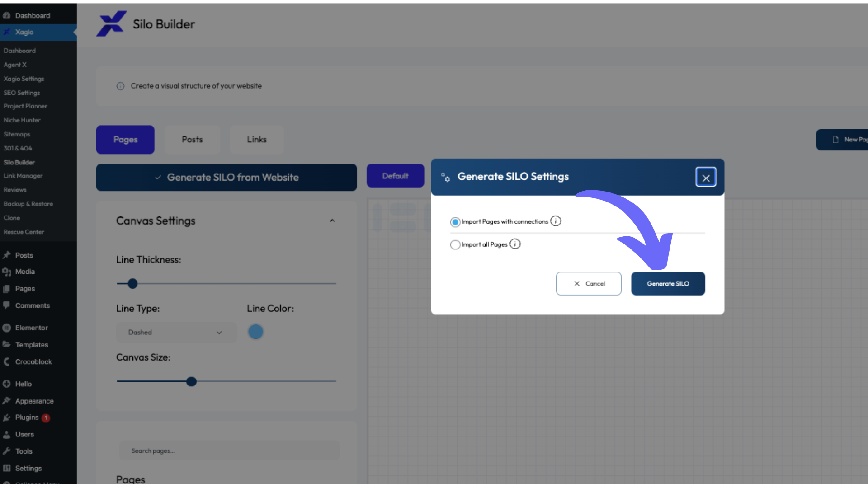Click the Users icon in sidebar
This screenshot has height=488, width=868.
point(7,435)
